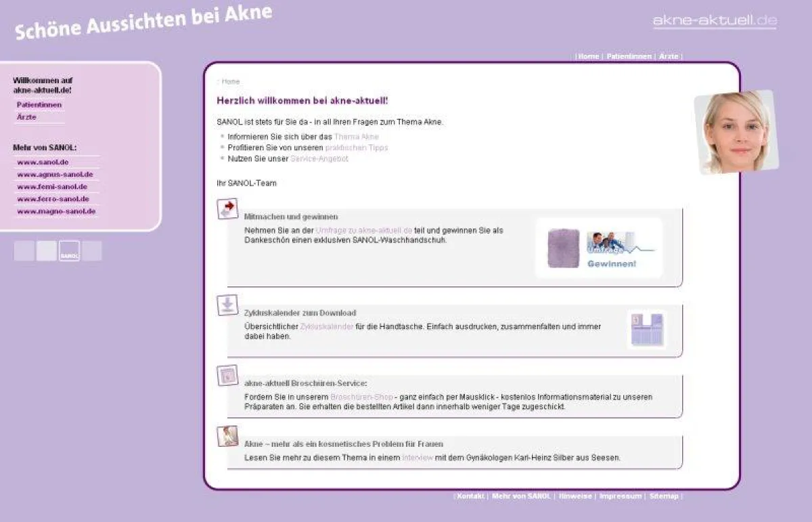Select Ärzte in the top navigation

click(669, 56)
